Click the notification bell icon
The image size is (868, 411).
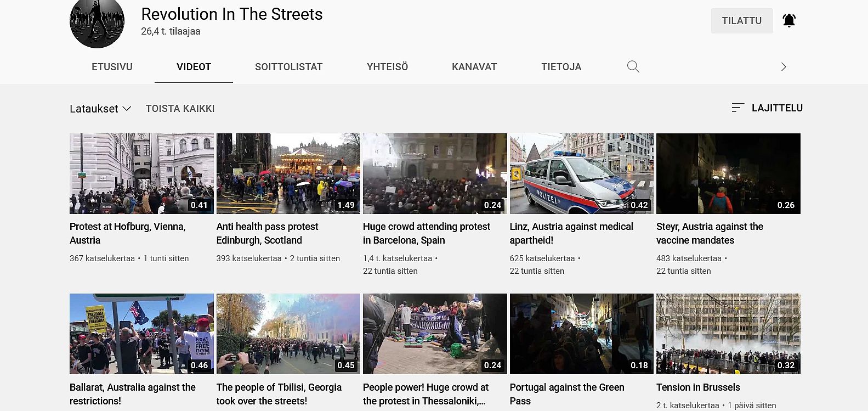click(789, 21)
